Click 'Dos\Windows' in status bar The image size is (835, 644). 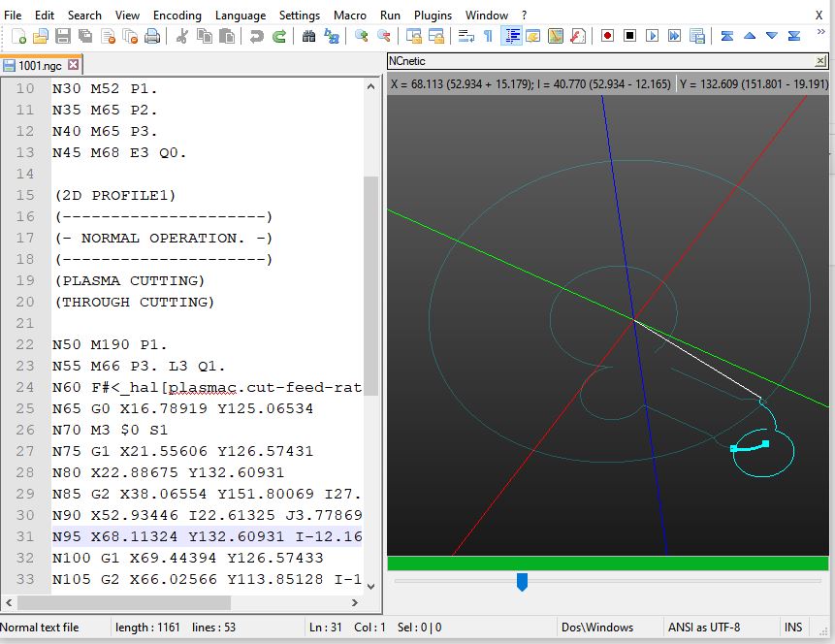click(597, 628)
